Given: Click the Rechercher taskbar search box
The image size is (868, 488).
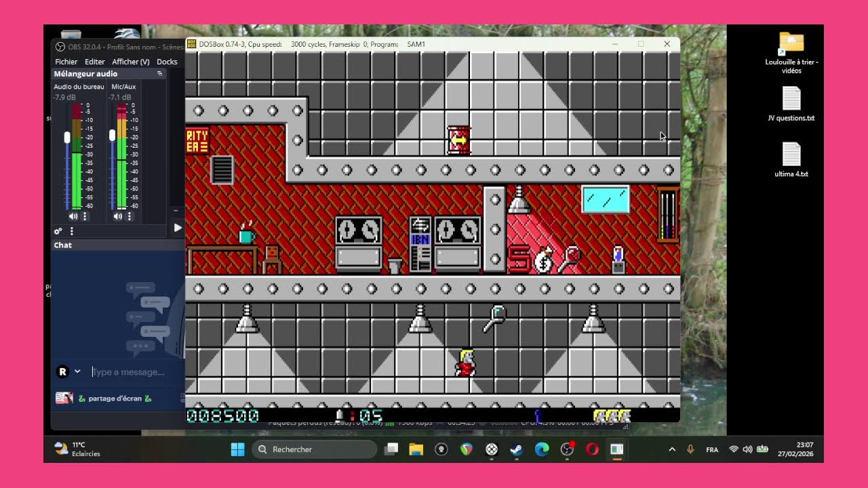Looking at the screenshot, I should point(315,449).
